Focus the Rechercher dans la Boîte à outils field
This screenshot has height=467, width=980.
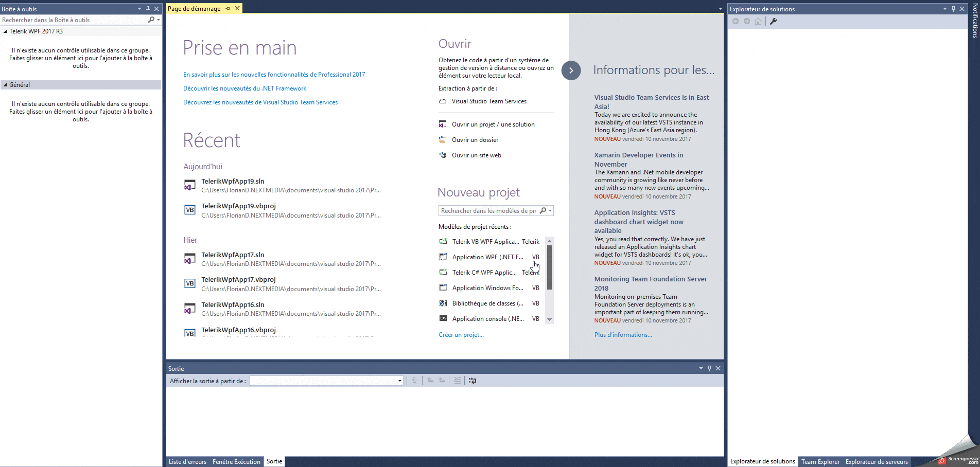(x=74, y=20)
